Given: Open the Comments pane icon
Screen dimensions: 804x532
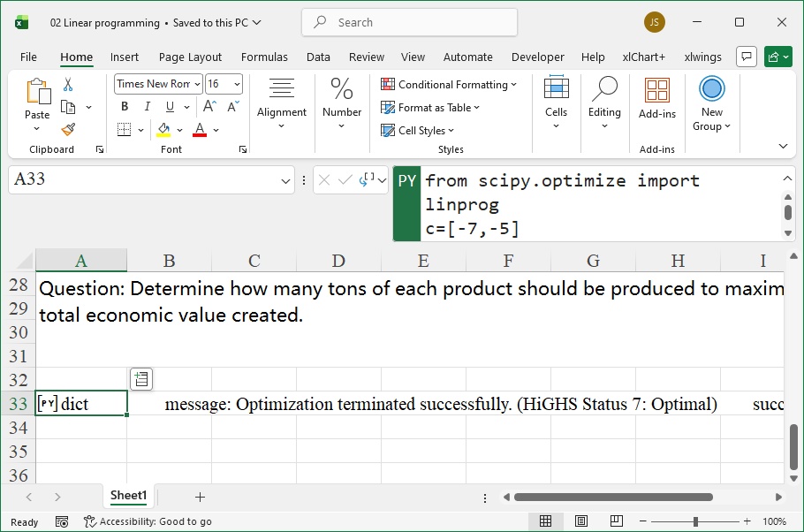Looking at the screenshot, I should [x=747, y=57].
